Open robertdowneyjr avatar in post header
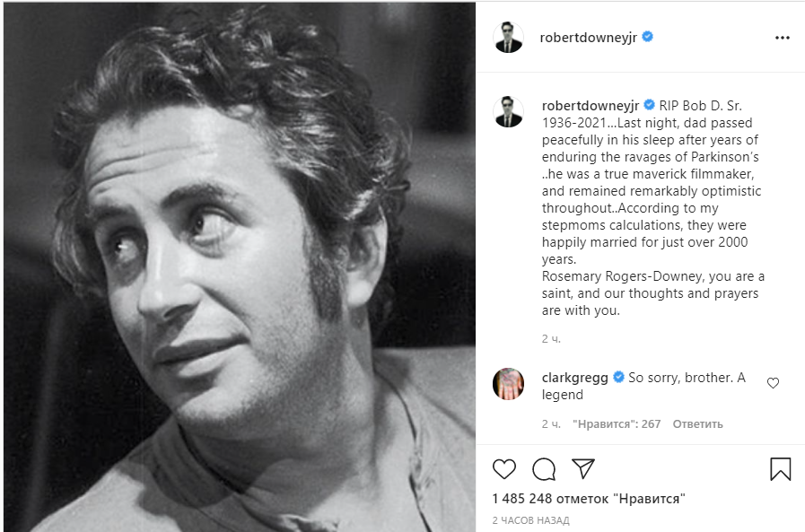 509,38
